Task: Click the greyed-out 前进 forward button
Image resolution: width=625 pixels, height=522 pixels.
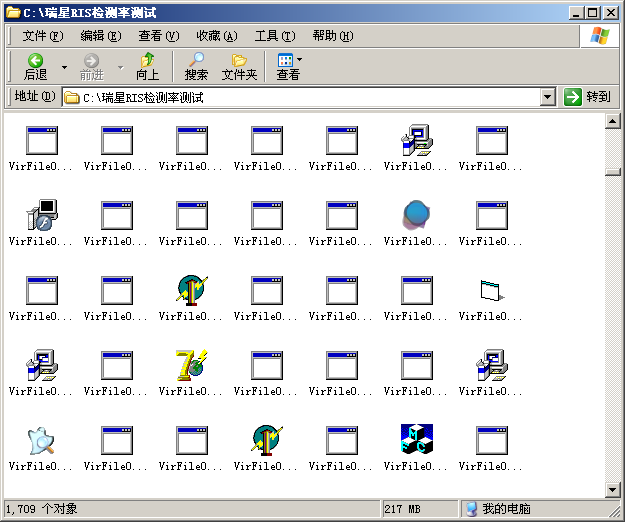Action: pos(92,67)
